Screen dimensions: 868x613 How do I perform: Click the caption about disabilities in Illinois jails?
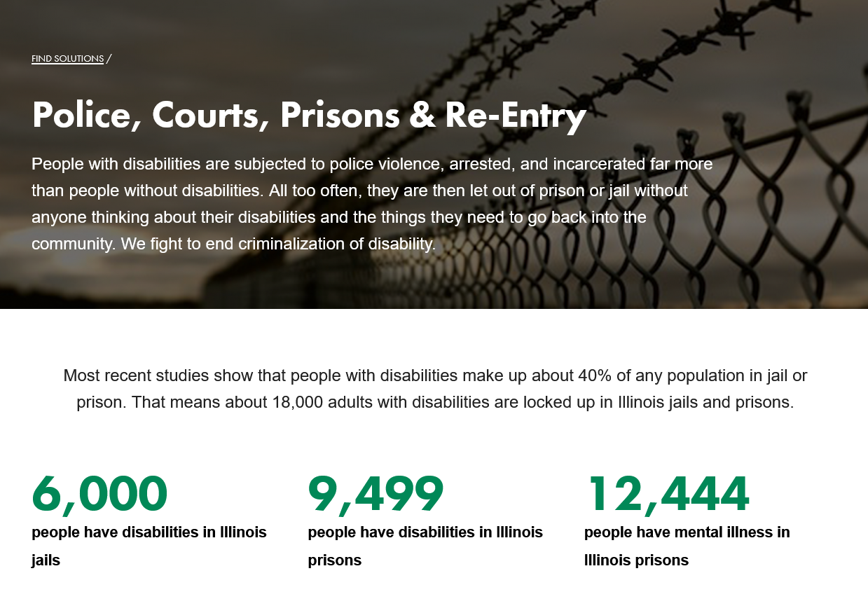click(149, 546)
